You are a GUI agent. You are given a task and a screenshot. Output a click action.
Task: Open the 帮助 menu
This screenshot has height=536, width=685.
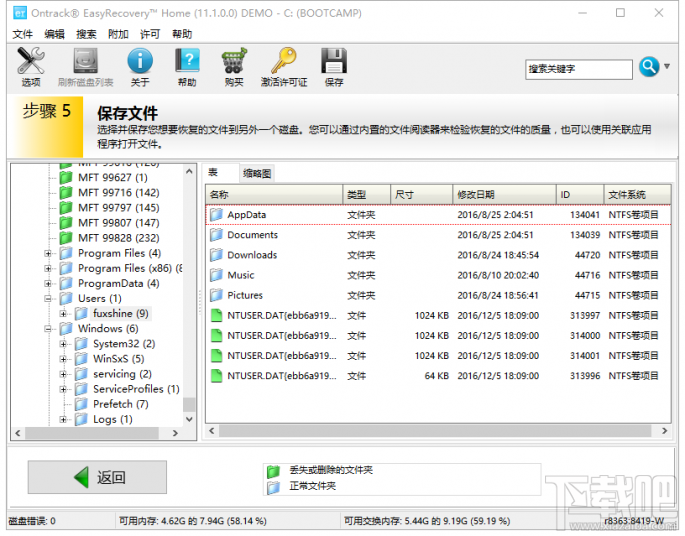182,34
